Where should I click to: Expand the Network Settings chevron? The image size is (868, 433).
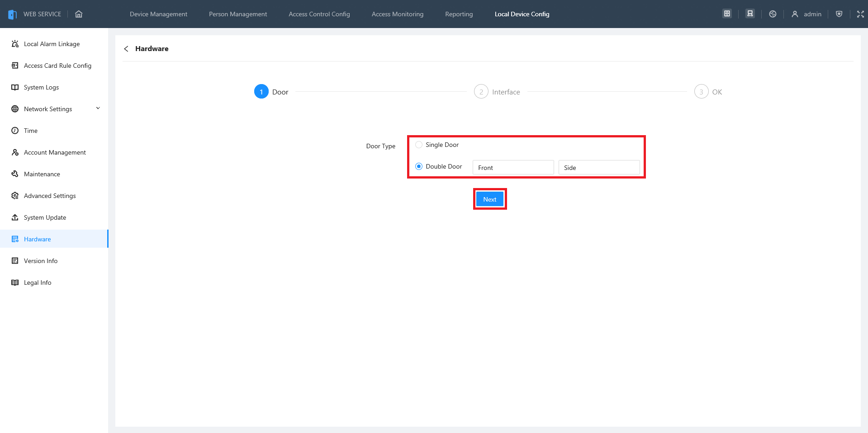point(98,108)
